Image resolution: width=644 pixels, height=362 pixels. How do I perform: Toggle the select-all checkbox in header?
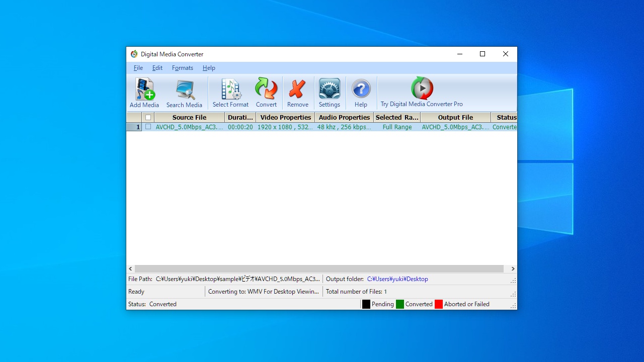coord(148,118)
